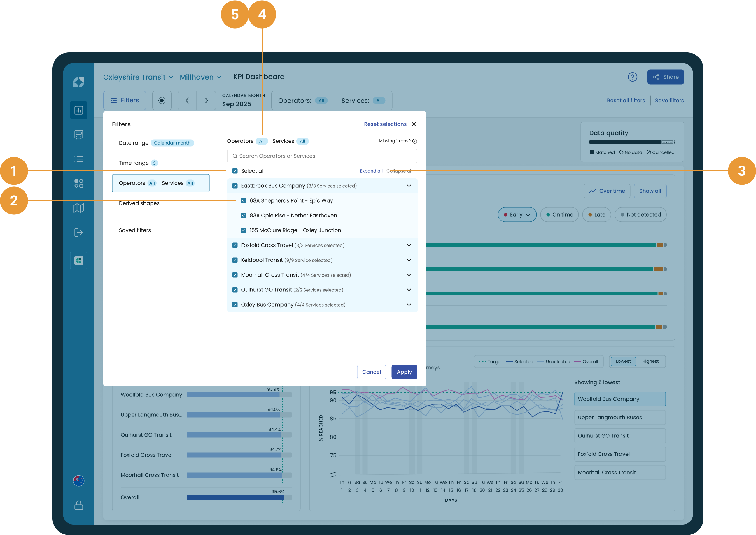
Task: Open the list view sidebar icon
Action: [x=78, y=159]
